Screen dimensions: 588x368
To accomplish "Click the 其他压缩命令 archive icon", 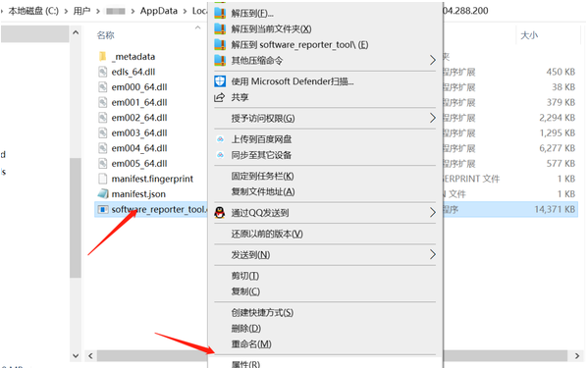I will (220, 60).
